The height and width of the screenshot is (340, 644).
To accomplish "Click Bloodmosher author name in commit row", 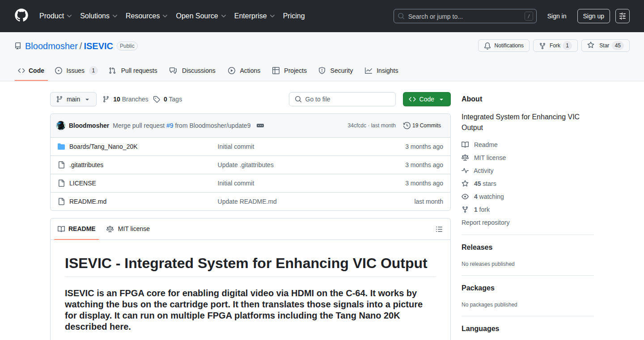I will coord(89,126).
